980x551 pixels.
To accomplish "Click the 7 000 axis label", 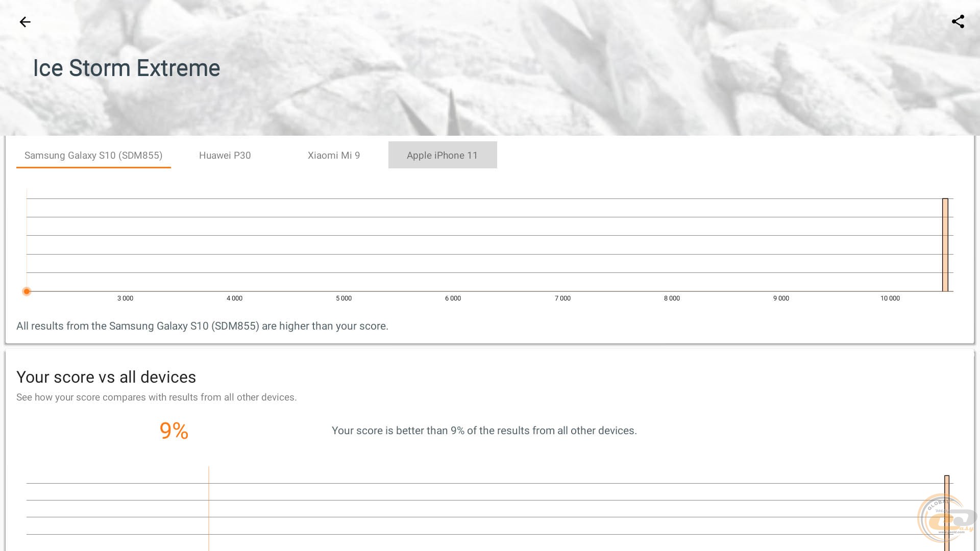I will (x=562, y=298).
